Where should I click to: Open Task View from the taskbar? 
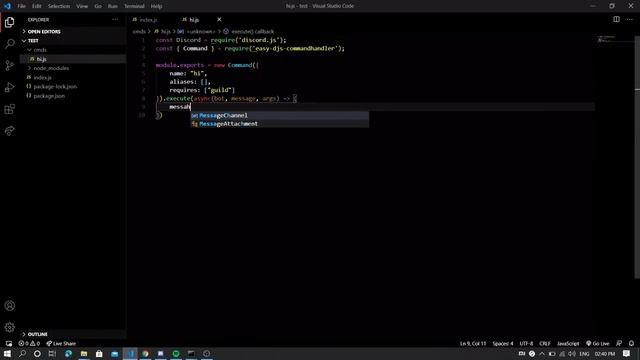(52, 353)
